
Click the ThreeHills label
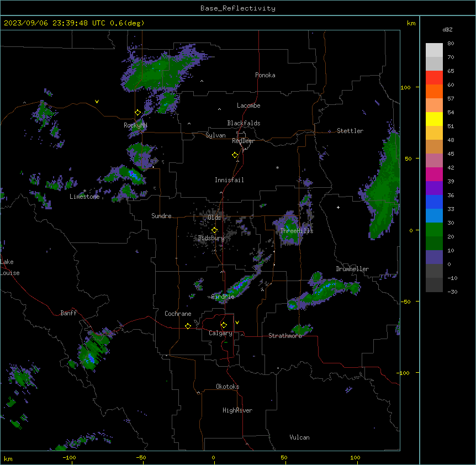[297, 231]
